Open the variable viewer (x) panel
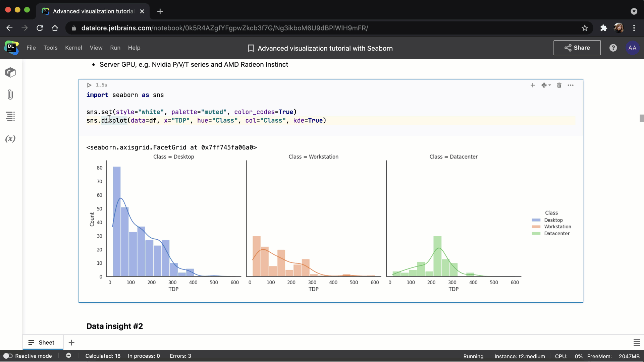 [x=10, y=138]
